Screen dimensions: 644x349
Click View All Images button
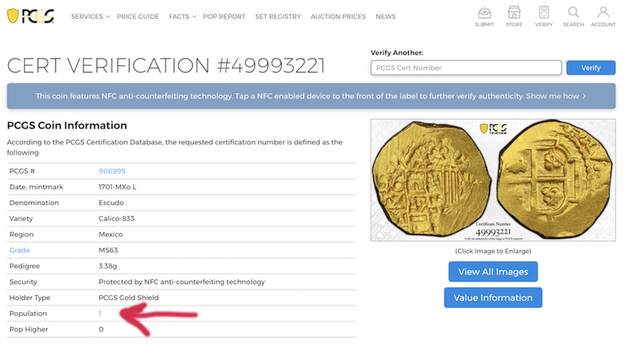tap(493, 272)
